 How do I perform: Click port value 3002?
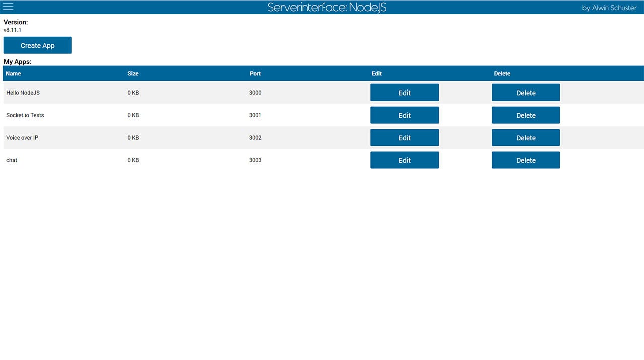click(255, 138)
